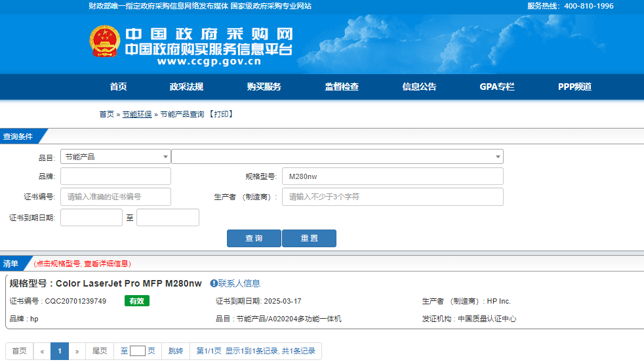This screenshot has width=644, height=362.
Task: Select page 1 in pagination
Action: click(60, 351)
